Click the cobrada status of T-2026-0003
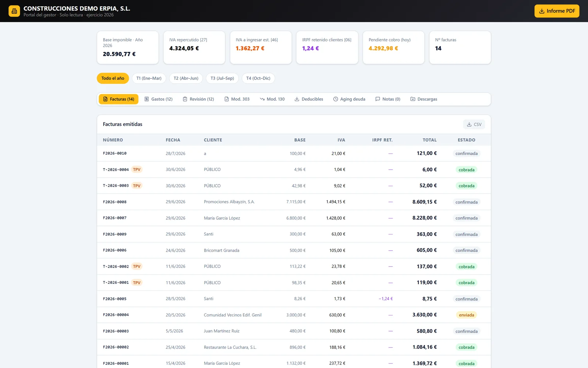Viewport: 588px width, 368px height. [x=466, y=186]
